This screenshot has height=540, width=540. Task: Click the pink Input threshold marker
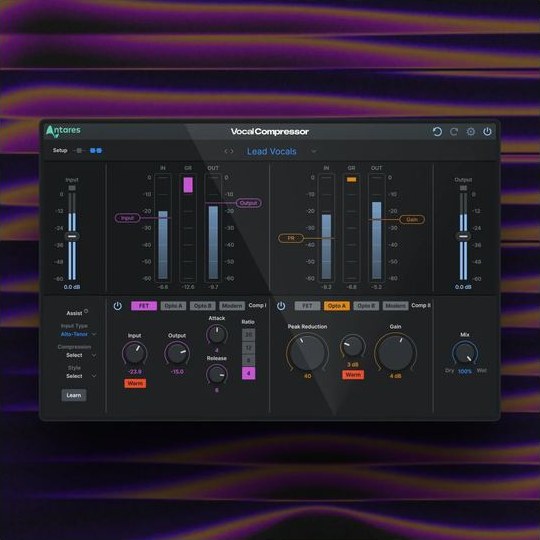point(127,218)
